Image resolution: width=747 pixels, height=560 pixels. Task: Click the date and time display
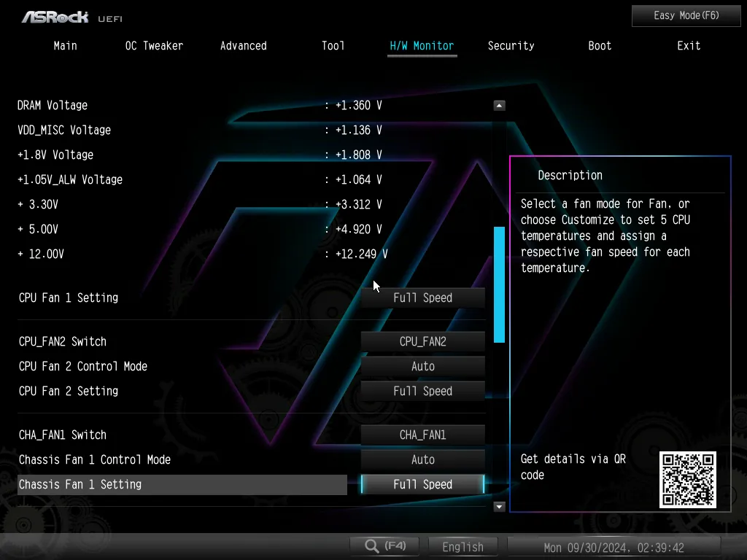pyautogui.click(x=614, y=547)
